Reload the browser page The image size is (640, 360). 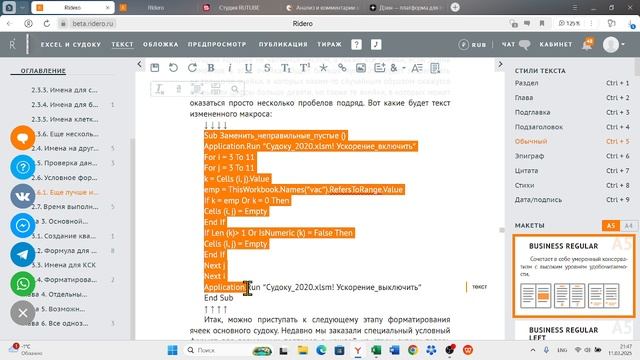[x=47, y=24]
